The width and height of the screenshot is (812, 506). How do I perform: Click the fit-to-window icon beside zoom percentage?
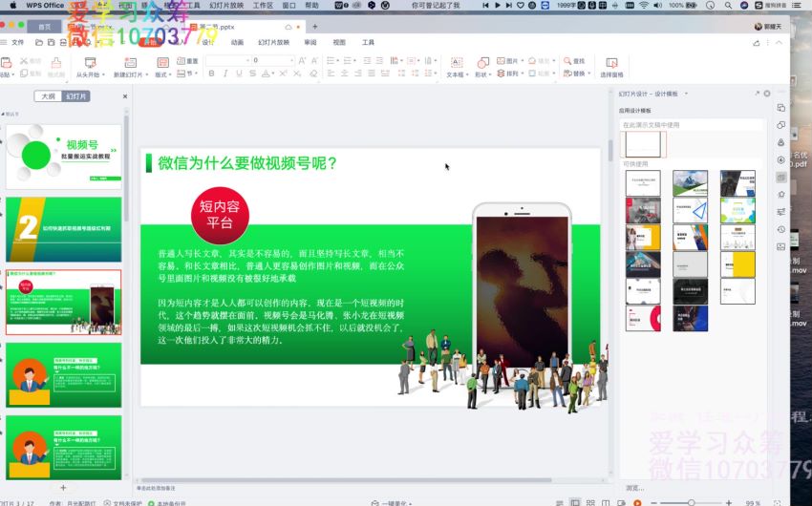pyautogui.click(x=777, y=502)
